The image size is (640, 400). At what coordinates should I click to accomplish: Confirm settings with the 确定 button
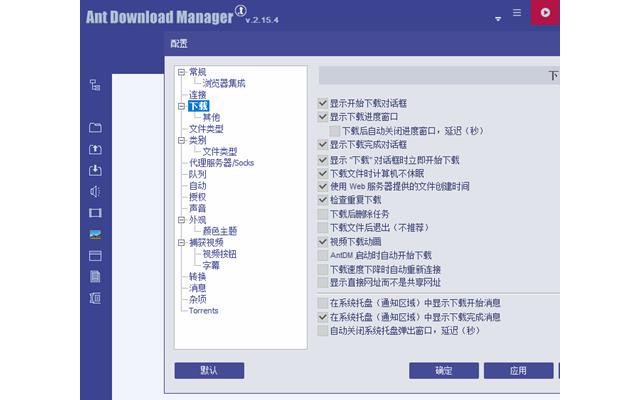[x=444, y=371]
